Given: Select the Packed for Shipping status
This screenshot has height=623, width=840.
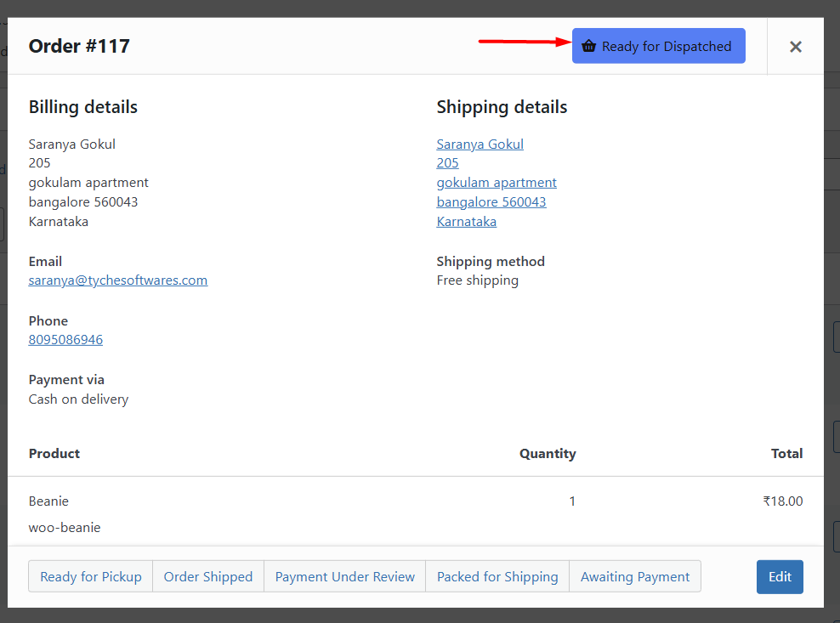Looking at the screenshot, I should click(497, 576).
